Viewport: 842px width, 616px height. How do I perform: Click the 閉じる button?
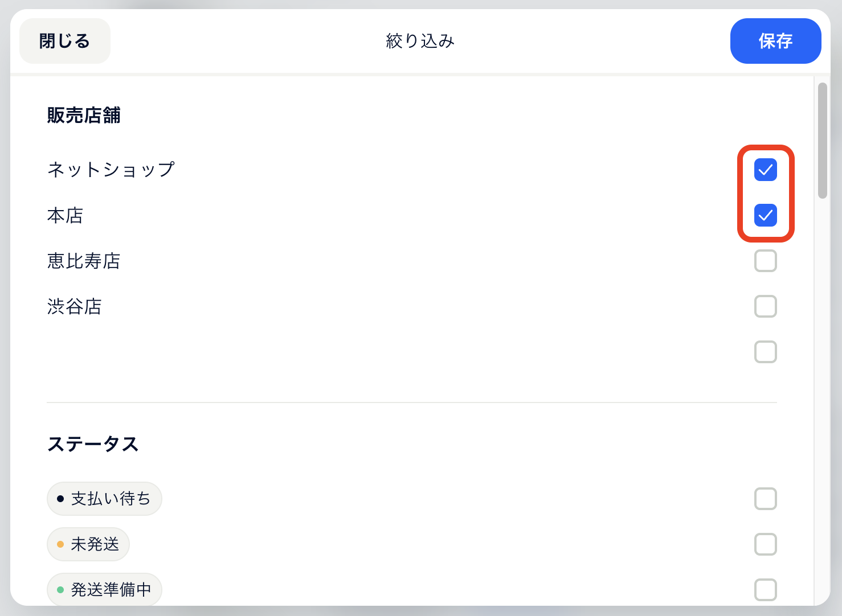coord(64,41)
